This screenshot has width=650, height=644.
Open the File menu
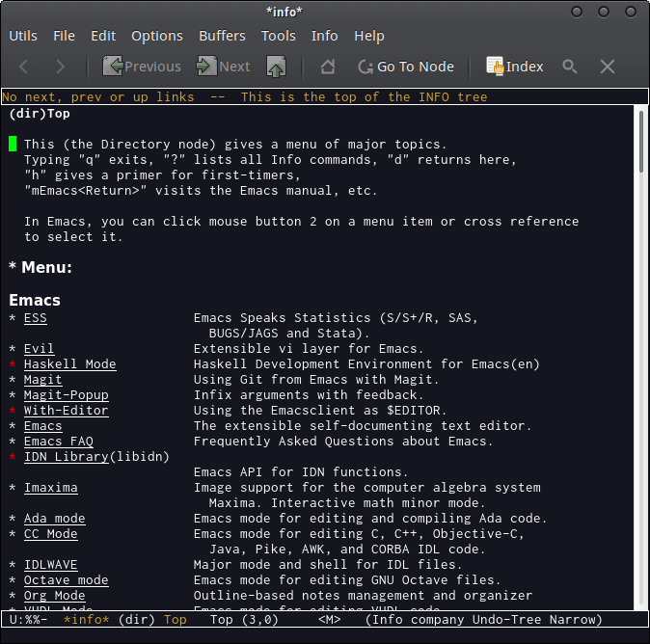(x=64, y=36)
